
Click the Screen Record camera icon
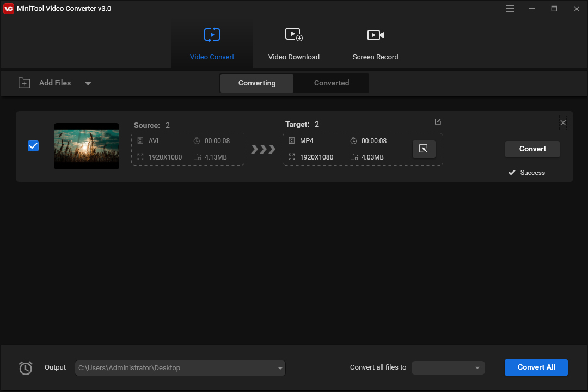point(375,35)
